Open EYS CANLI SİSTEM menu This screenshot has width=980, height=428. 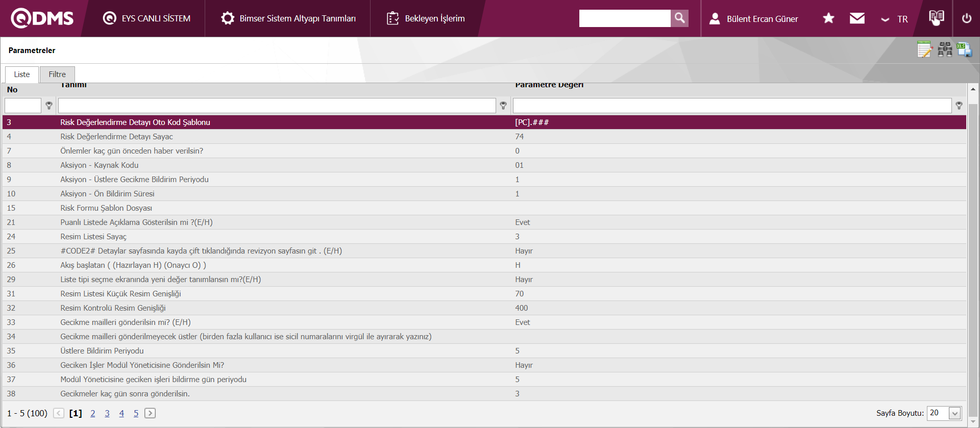tap(146, 18)
